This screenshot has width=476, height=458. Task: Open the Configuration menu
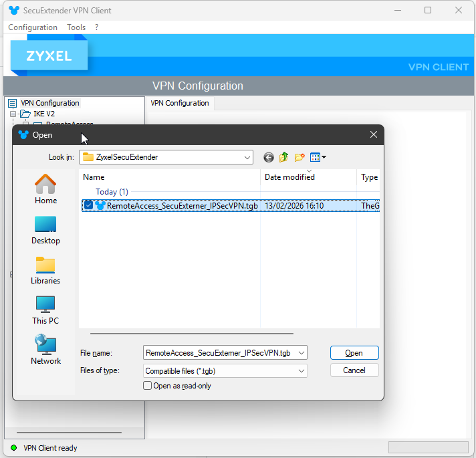tap(33, 27)
